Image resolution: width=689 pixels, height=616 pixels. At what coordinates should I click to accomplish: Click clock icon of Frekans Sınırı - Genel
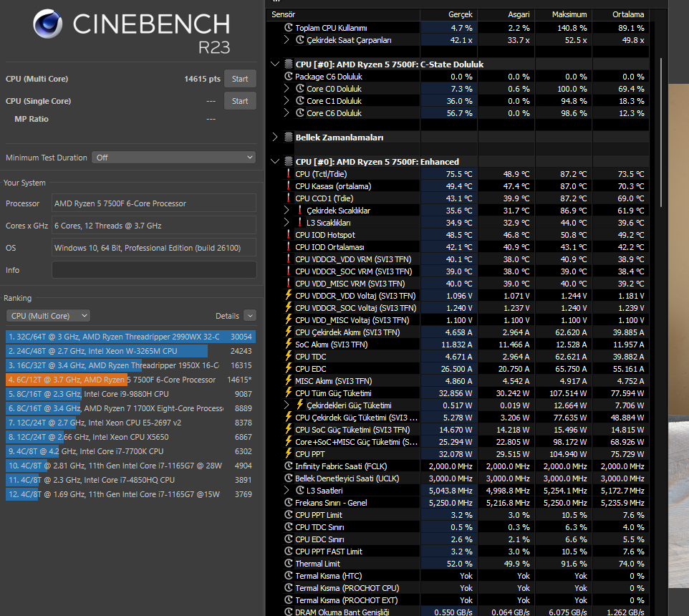[289, 502]
